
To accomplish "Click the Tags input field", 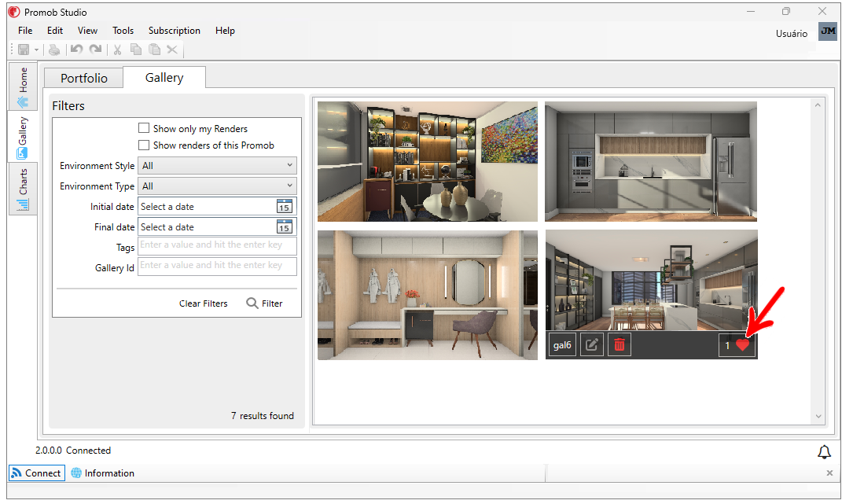I will click(217, 245).
